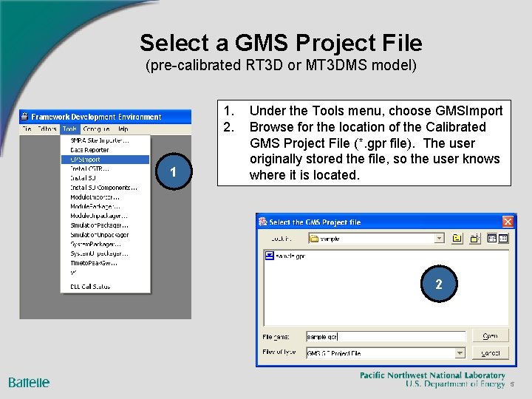Click the Framework Development Environment title icon
The width and height of the screenshot is (532, 399).
[24, 117]
